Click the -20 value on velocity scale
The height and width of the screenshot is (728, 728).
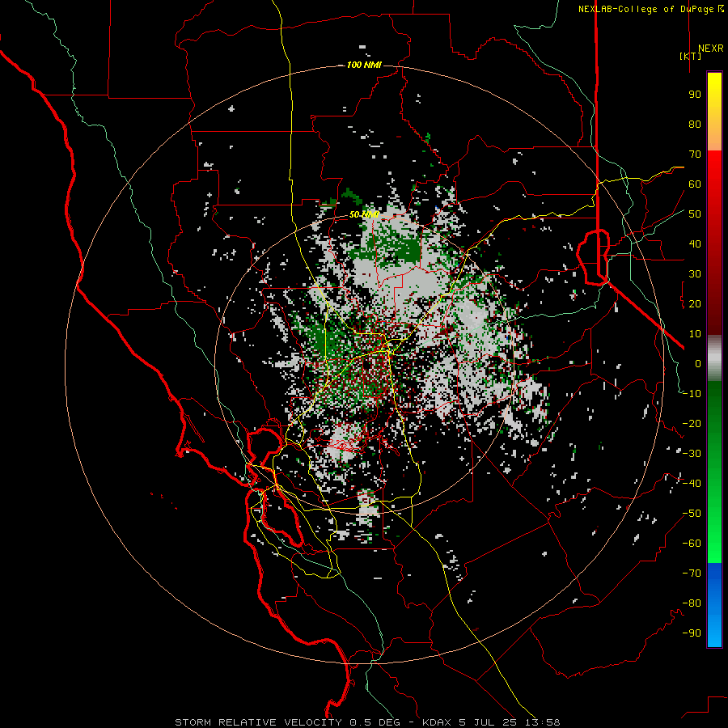point(692,423)
